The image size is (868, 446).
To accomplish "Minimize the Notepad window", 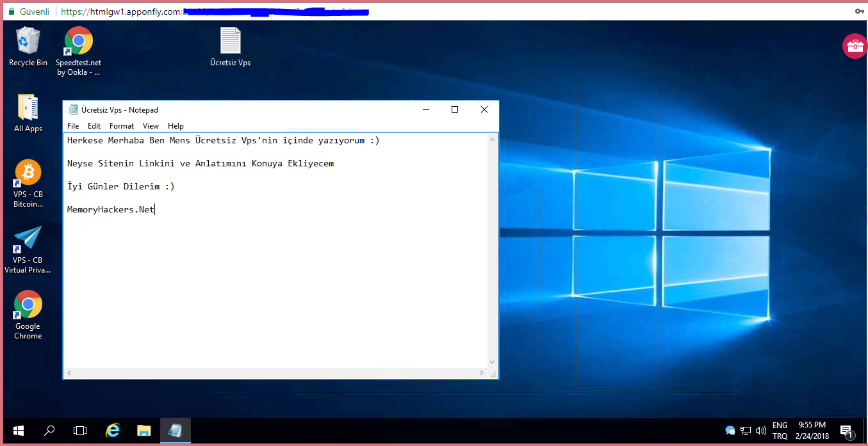I will 426,109.
